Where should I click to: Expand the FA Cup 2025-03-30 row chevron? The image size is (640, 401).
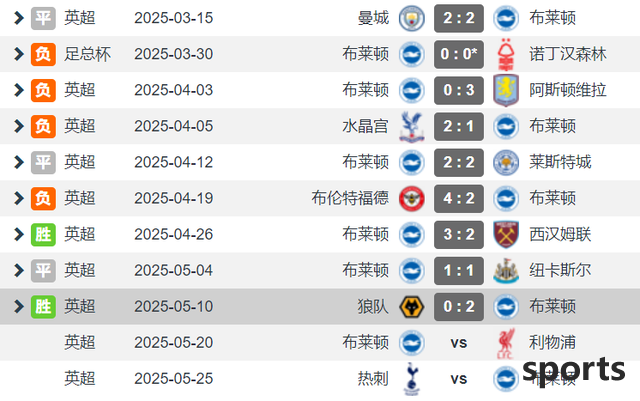[x=18, y=54]
